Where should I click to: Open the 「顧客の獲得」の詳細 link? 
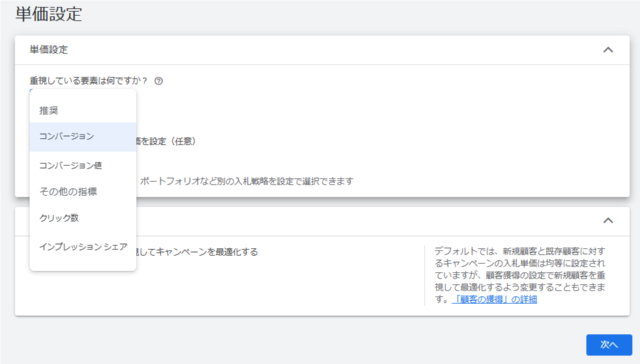493,299
